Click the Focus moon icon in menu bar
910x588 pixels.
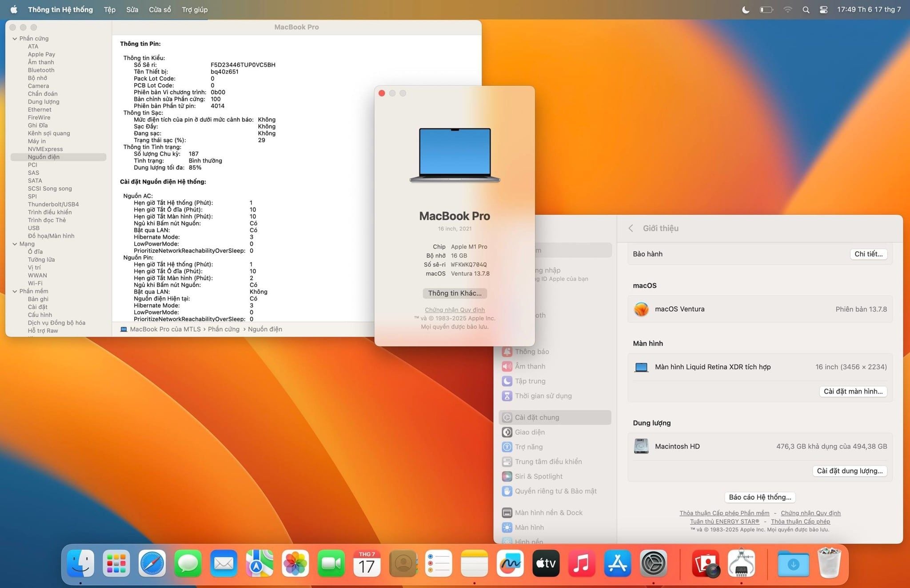(746, 9)
